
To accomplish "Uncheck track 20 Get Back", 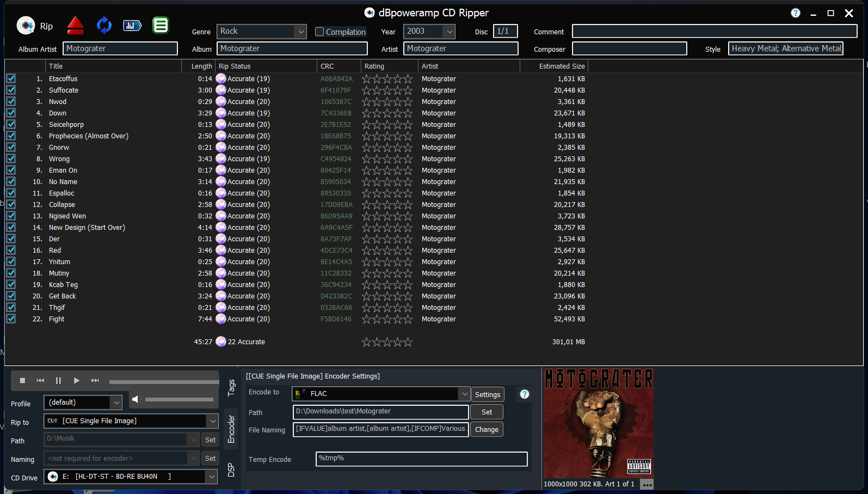I will coord(11,296).
